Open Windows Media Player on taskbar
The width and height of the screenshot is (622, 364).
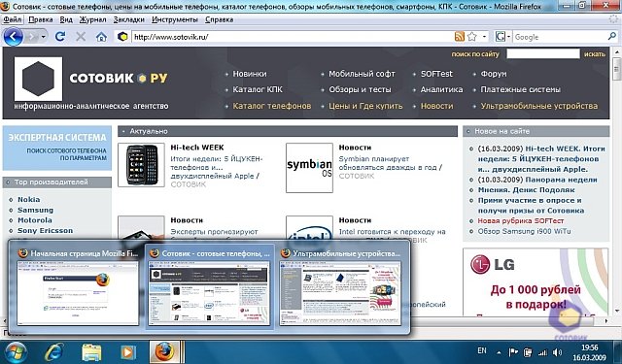pyautogui.click(x=127, y=352)
